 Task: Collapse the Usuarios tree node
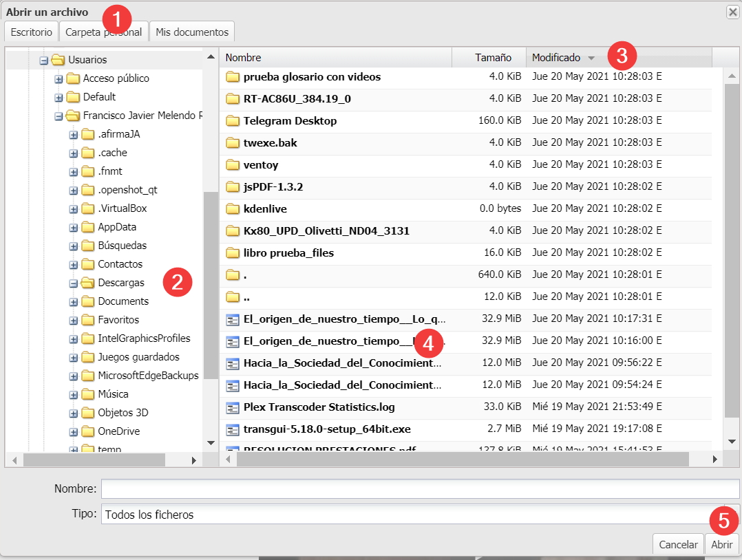click(x=43, y=60)
